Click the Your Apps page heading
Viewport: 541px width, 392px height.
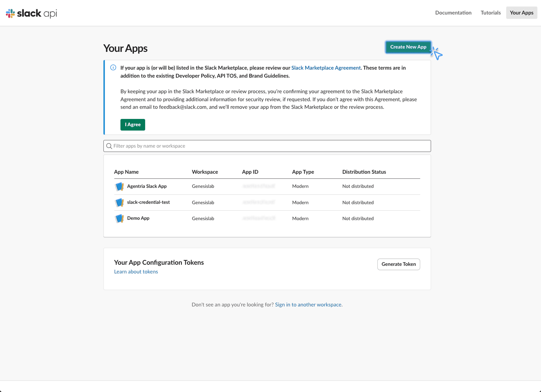click(126, 49)
